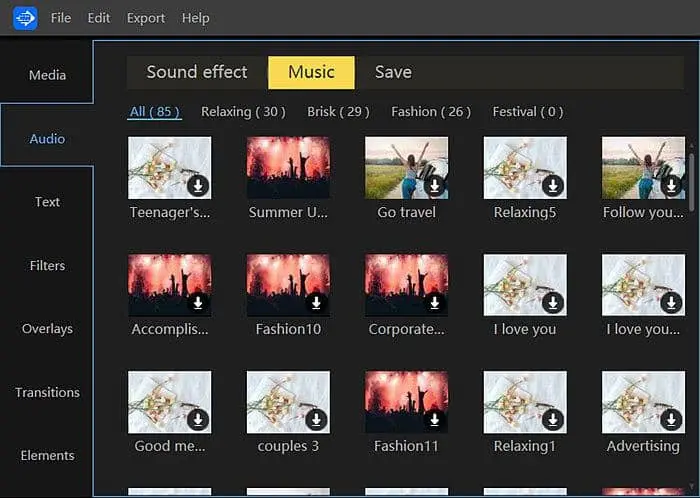
Task: Select the Audio sidebar section
Action: coord(47,139)
